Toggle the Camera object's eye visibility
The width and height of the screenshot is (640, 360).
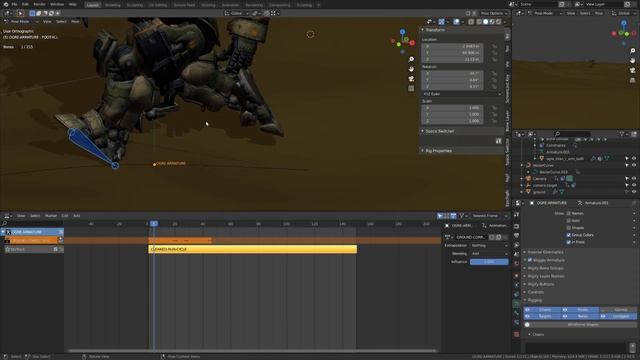click(634, 178)
